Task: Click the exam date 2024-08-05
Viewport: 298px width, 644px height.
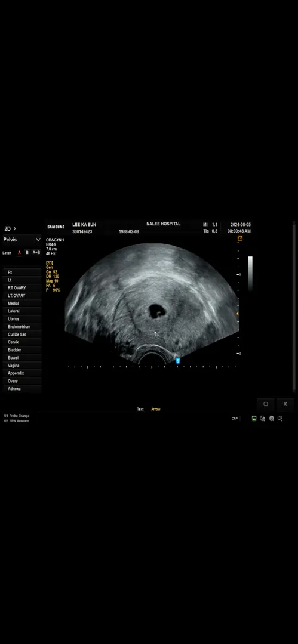Action: tap(241, 225)
